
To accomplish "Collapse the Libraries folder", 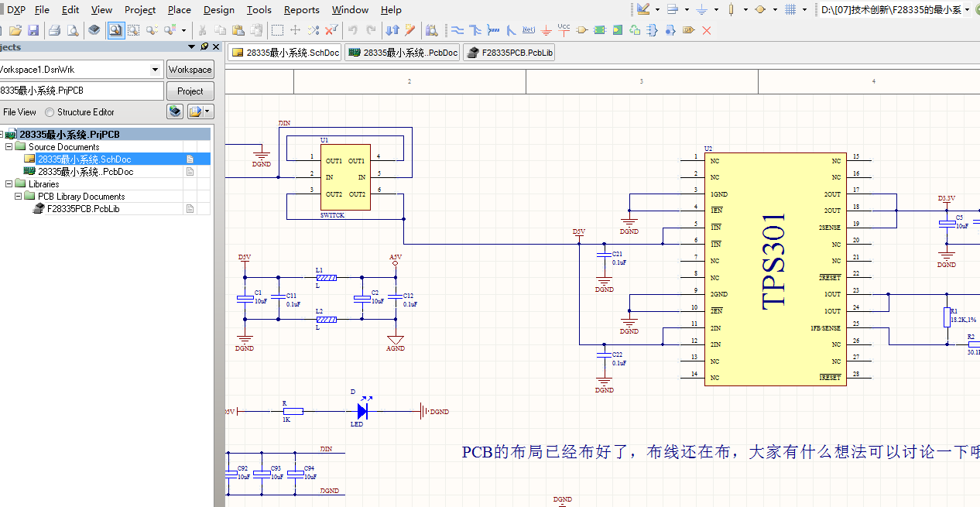I will click(9, 183).
